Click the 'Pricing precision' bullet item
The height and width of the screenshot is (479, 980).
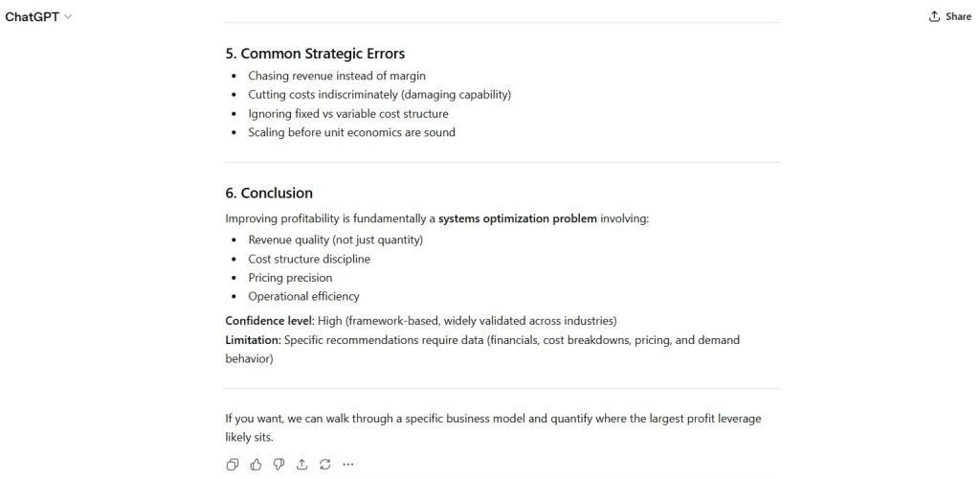coord(290,278)
